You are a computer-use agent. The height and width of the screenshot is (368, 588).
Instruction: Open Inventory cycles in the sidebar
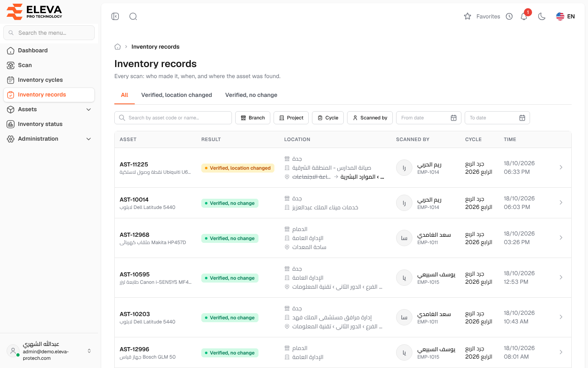tap(49, 80)
